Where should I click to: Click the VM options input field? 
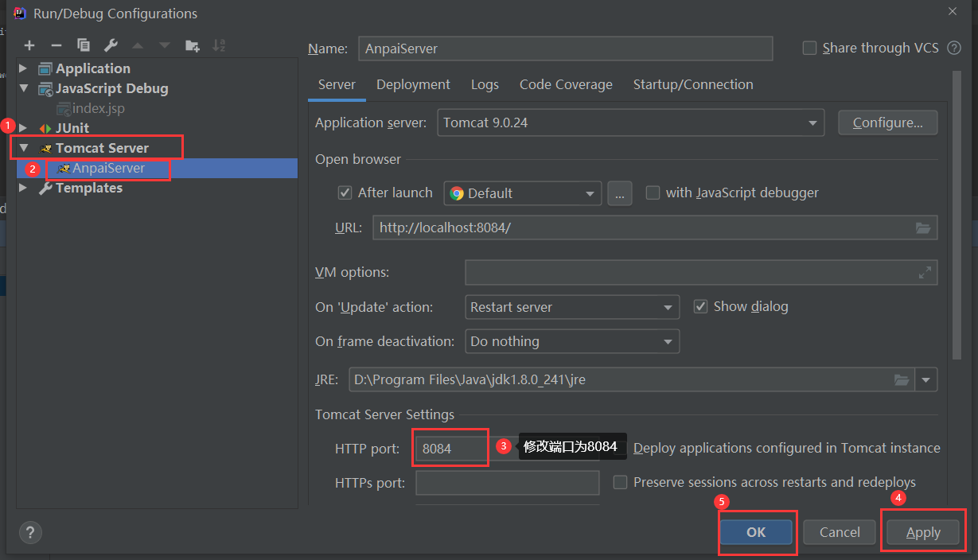701,272
